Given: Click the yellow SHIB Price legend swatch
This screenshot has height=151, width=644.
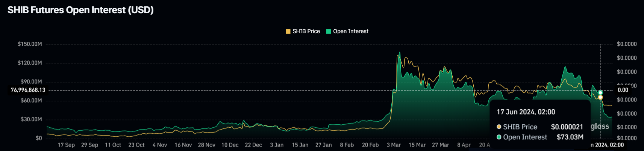Looking at the screenshot, I should tap(288, 32).
